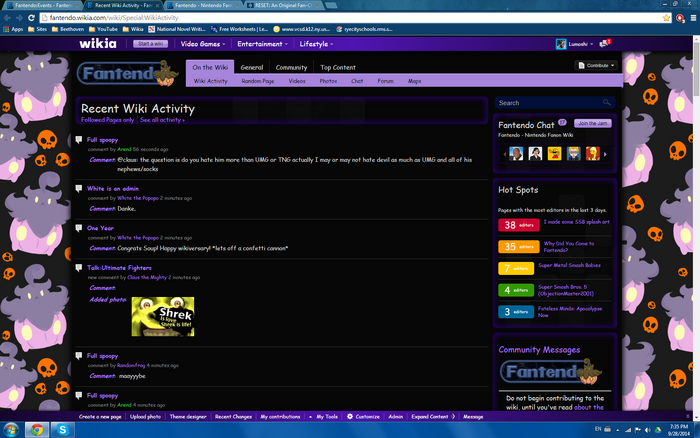Click the 38 editors red badge
Image resolution: width=700 pixels, height=438 pixels.
tap(518, 225)
